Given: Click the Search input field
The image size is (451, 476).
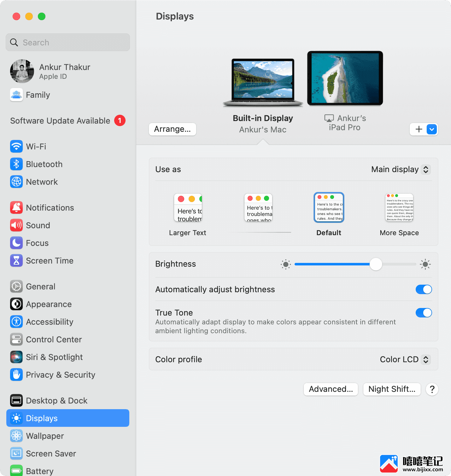Looking at the screenshot, I should click(68, 42).
